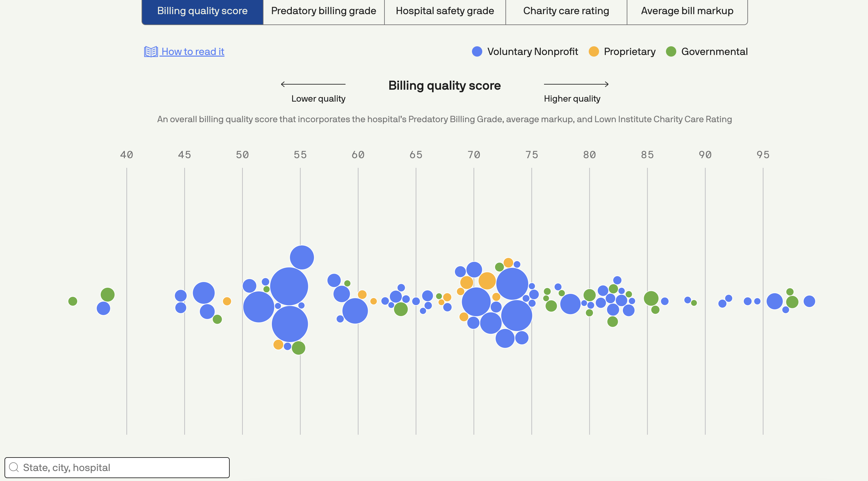The image size is (868, 481).
Task: Click the rightmost blue bubble past 95
Action: coord(809,301)
